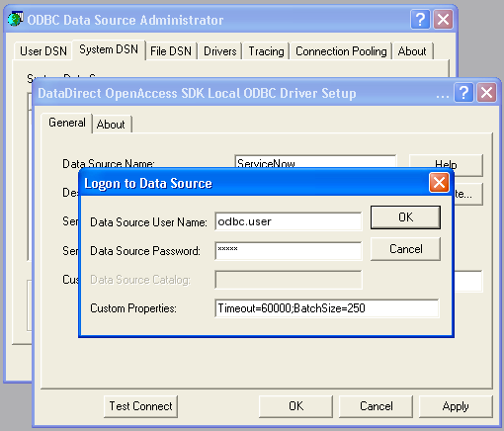Select the Drivers tab
504x431 pixels.
click(x=220, y=51)
